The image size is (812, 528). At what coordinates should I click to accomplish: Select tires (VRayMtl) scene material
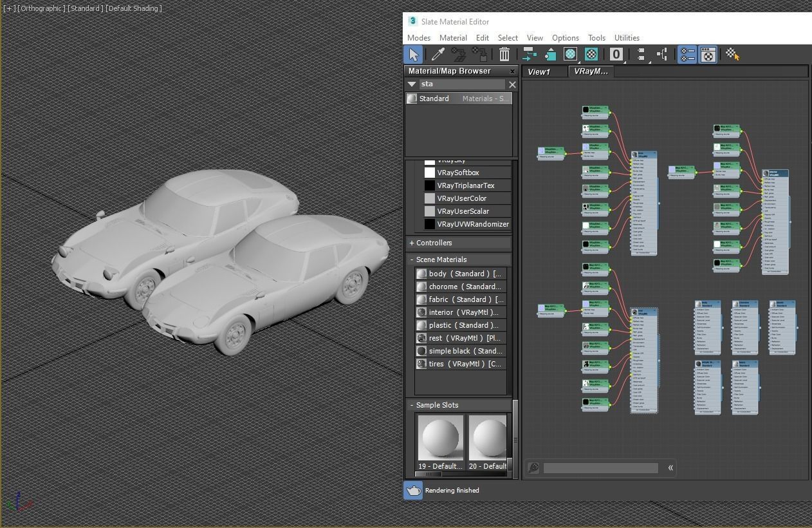461,364
